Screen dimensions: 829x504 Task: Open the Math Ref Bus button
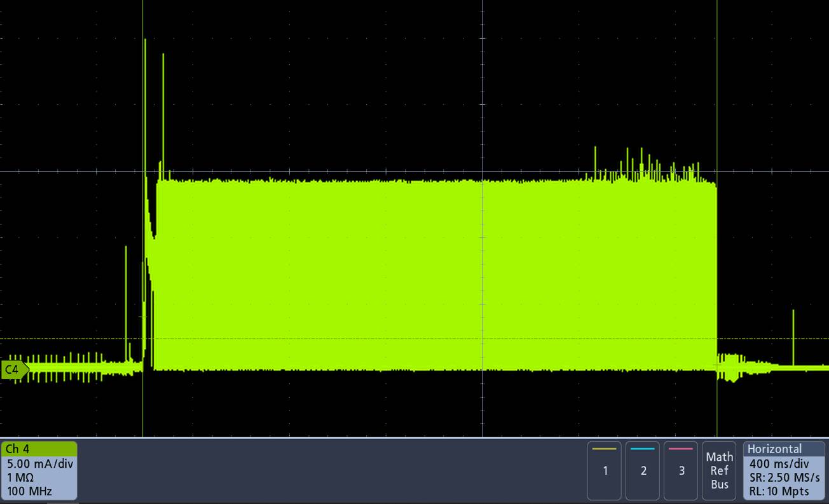tap(719, 470)
